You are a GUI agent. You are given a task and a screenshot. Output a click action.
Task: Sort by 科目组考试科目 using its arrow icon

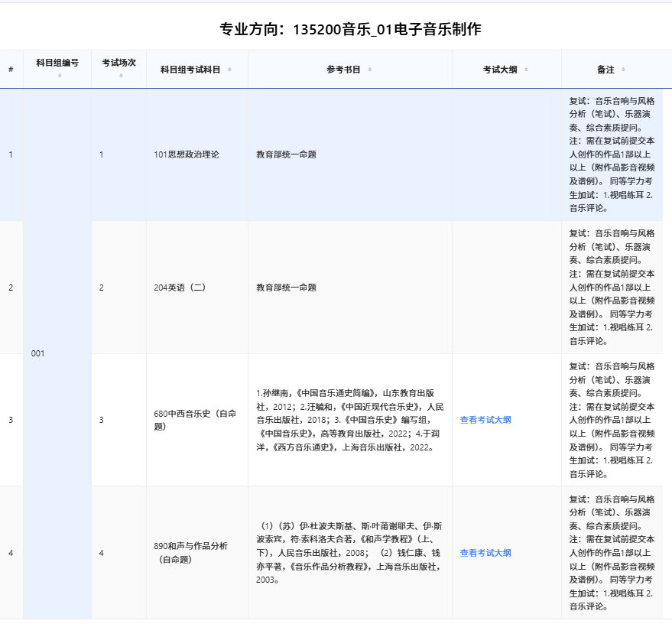pos(229,70)
